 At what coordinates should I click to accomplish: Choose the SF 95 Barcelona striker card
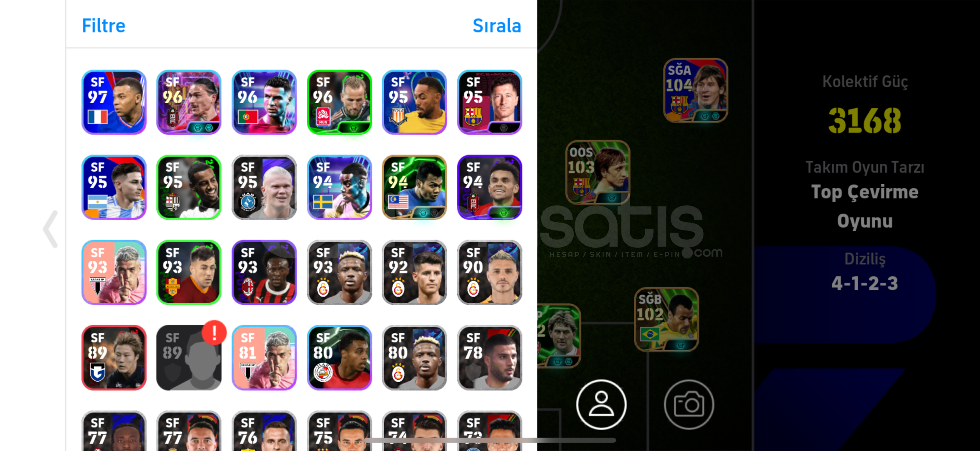[x=489, y=102]
